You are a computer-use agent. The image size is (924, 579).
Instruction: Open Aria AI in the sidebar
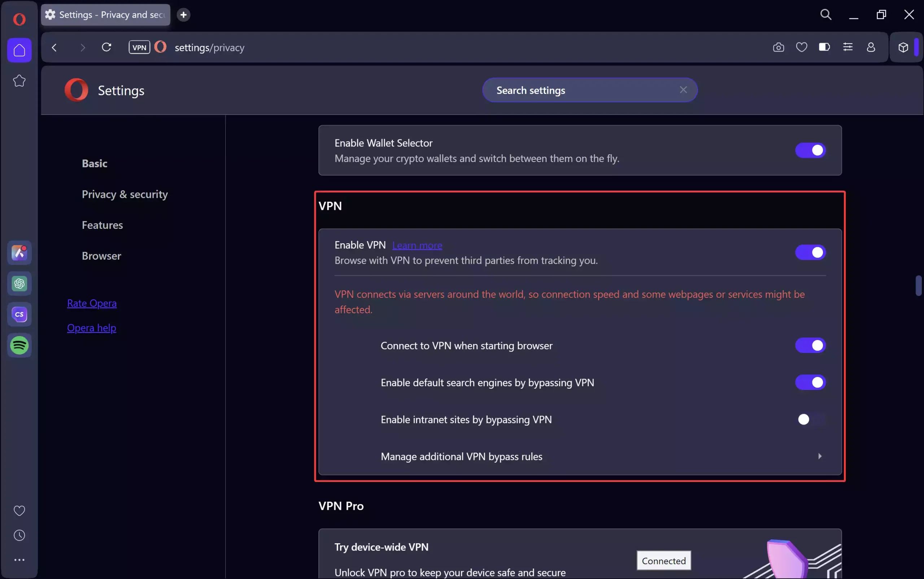pos(19,253)
